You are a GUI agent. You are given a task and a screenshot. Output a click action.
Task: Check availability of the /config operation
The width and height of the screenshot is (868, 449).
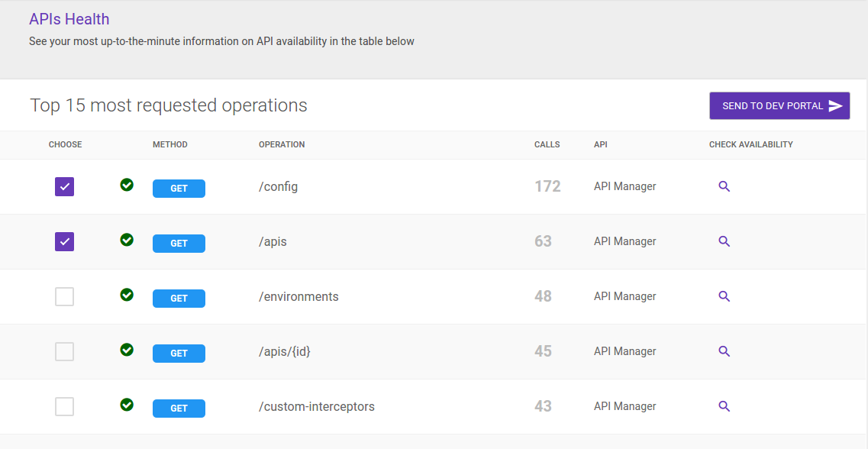click(x=724, y=186)
